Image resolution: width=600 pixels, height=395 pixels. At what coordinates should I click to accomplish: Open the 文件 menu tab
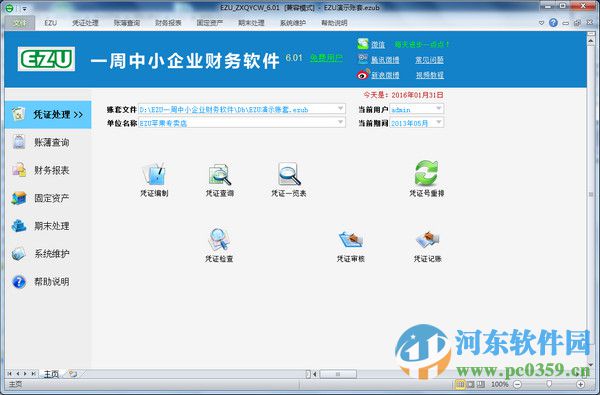click(x=20, y=23)
